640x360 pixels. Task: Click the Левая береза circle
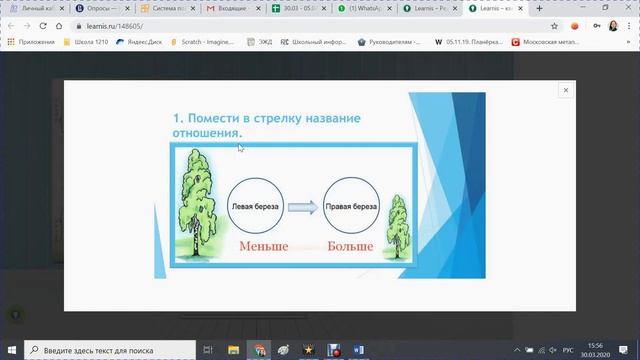[255, 206]
